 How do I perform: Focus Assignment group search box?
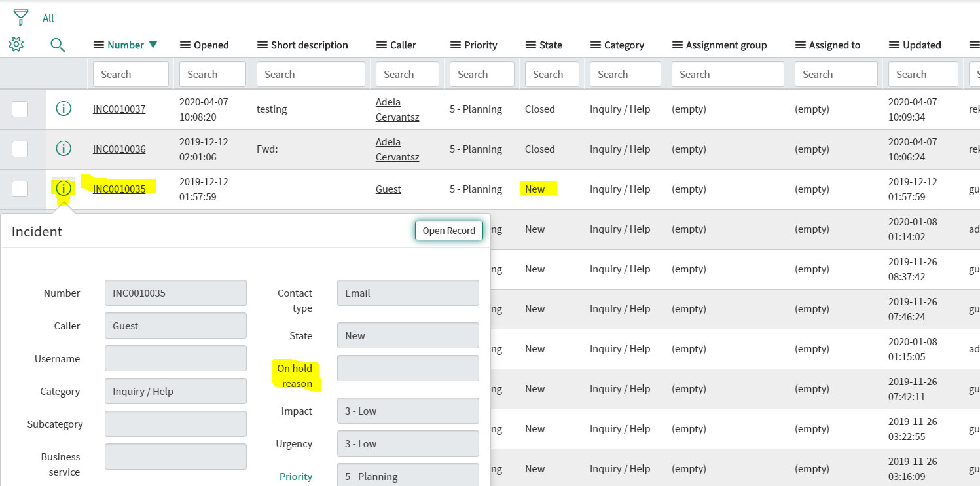point(728,74)
